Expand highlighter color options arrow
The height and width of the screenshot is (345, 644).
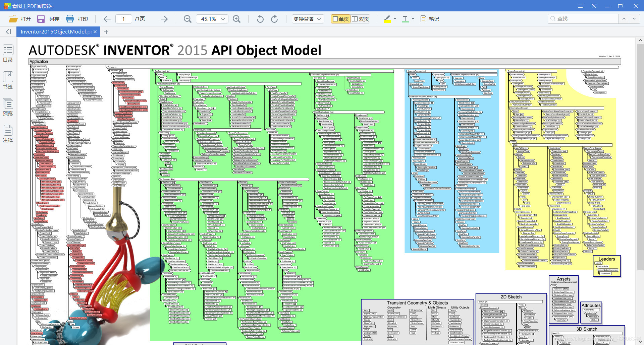(395, 19)
